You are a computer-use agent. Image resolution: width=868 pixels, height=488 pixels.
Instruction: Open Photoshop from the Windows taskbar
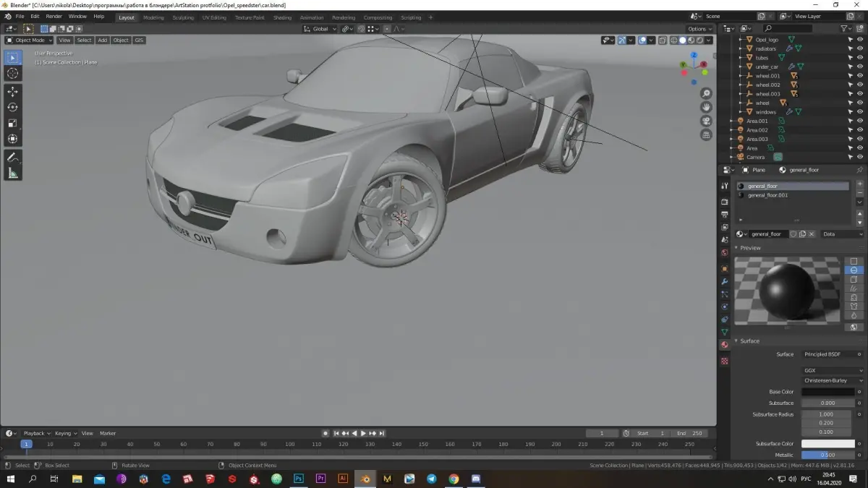[x=298, y=479]
